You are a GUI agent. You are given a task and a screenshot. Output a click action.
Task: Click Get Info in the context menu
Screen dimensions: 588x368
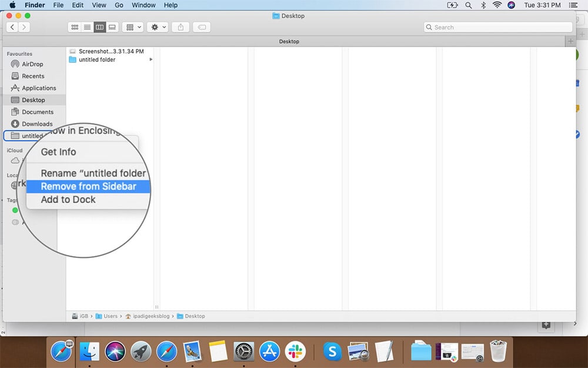pos(58,152)
